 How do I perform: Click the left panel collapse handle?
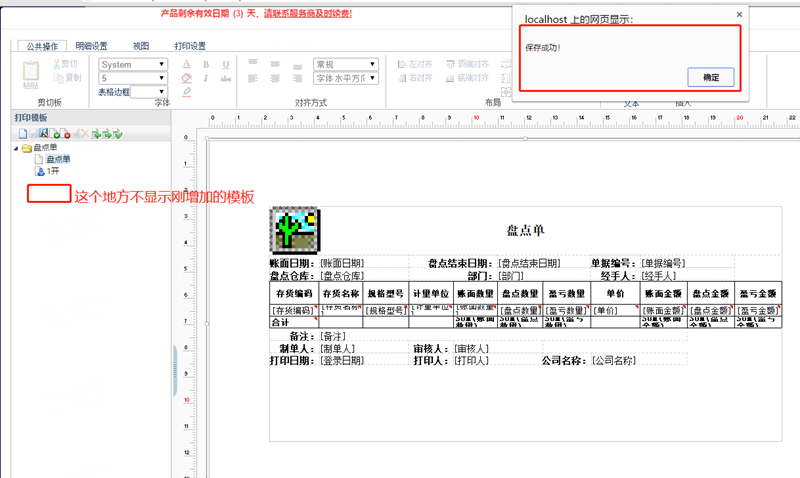[175, 371]
